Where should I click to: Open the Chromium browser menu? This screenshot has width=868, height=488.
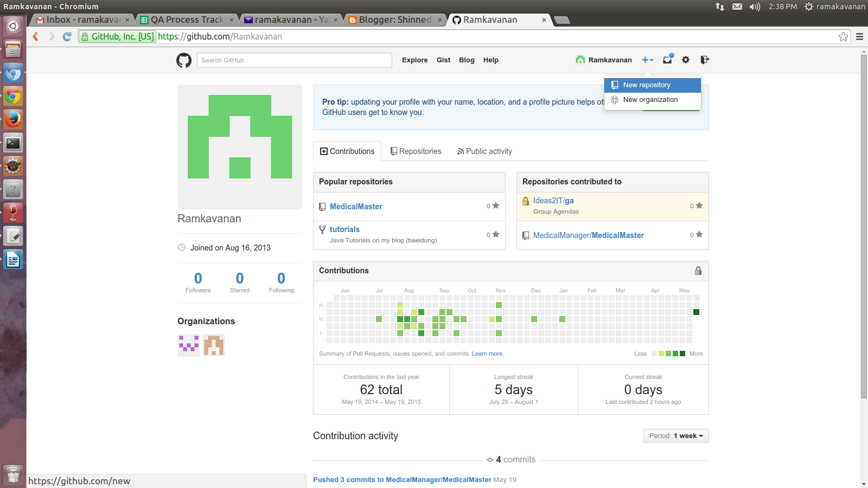point(859,36)
